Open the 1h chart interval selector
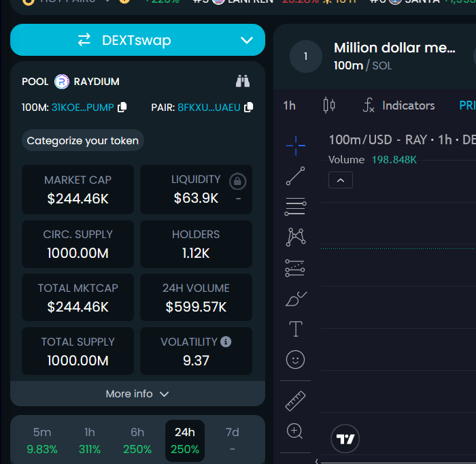The height and width of the screenshot is (464, 476). point(289,105)
